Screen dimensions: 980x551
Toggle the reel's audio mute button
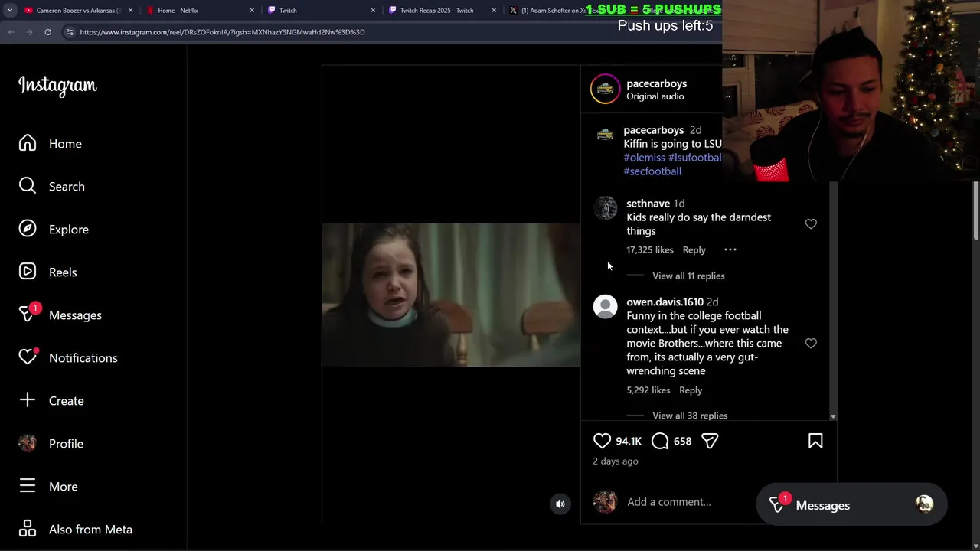pyautogui.click(x=560, y=504)
